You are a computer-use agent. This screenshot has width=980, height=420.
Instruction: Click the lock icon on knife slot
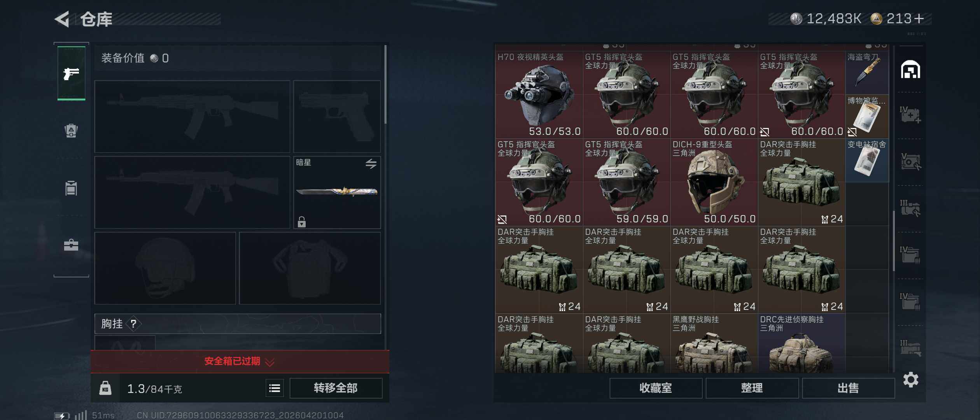point(301,222)
